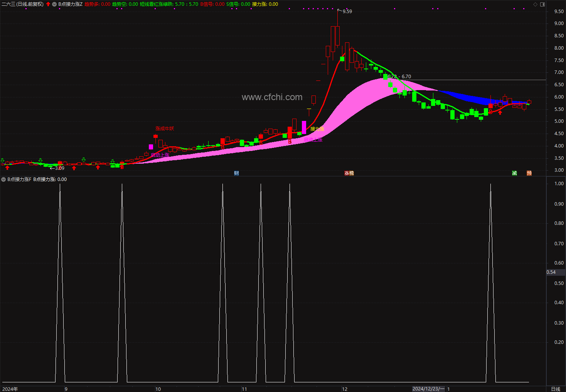This screenshot has width=566, height=392.
Task: Click the 短线看红涨绿跌 value label
Action: pyautogui.click(x=169, y=4)
